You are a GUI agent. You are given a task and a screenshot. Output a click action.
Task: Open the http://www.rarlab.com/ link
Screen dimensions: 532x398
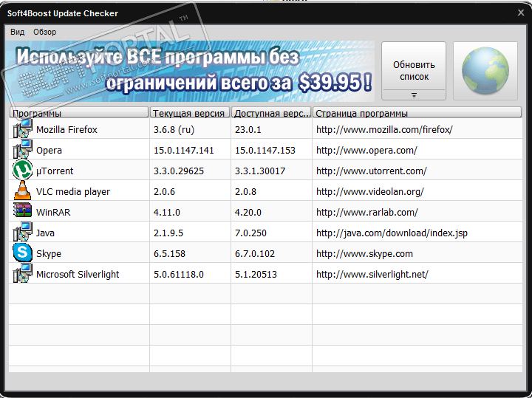click(366, 212)
